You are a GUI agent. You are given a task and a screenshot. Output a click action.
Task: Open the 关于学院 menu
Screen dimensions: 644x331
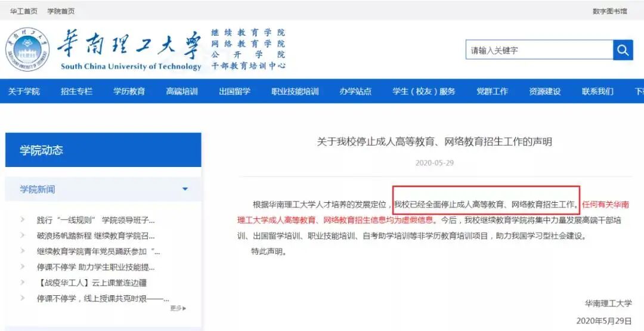24,91
